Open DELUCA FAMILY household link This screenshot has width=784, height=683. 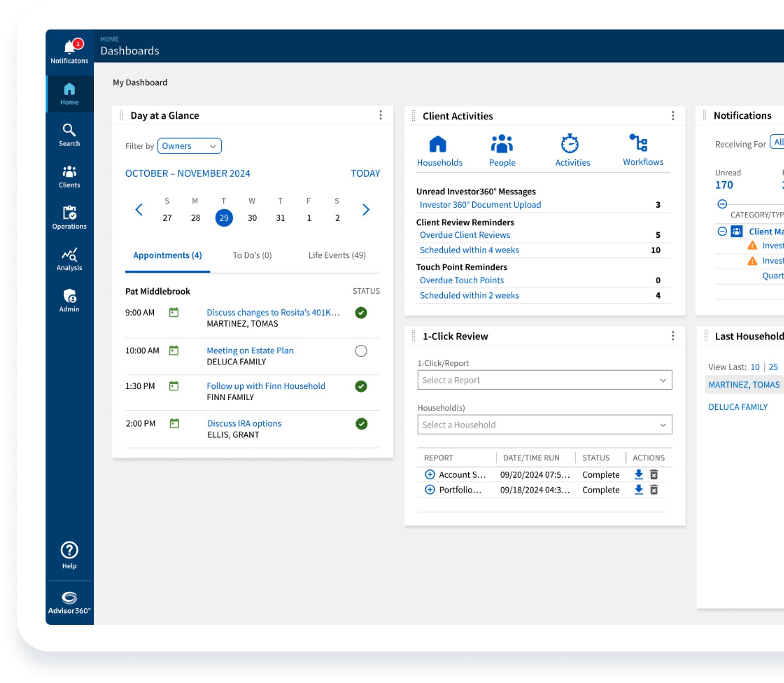click(738, 407)
